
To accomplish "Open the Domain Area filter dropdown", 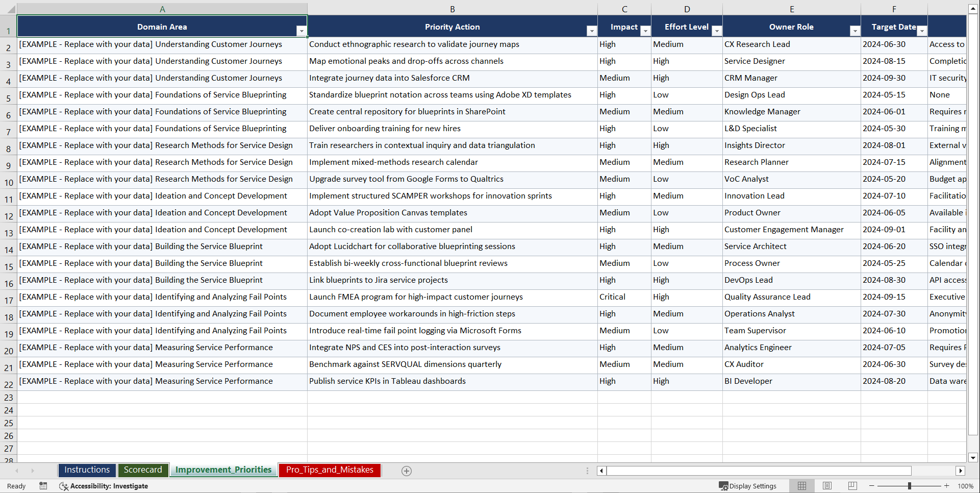I will coord(302,31).
